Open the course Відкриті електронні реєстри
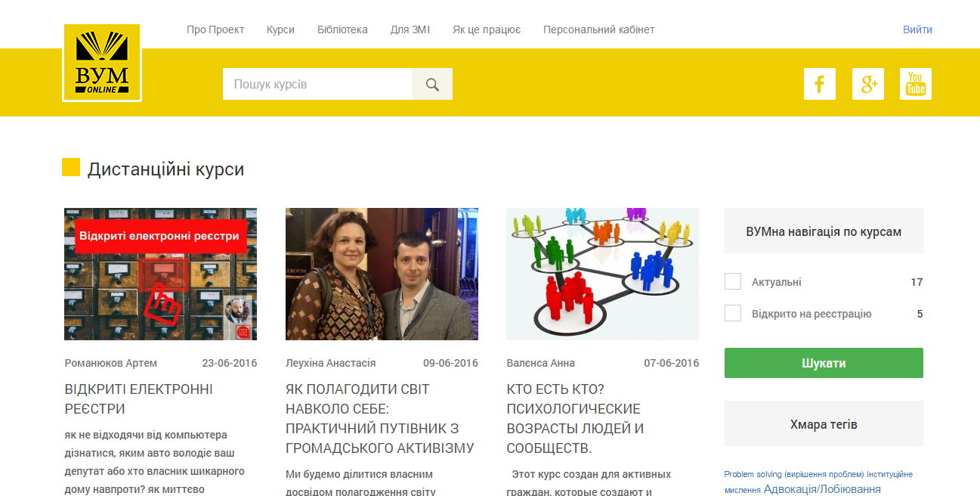Screen dimensions: 980x496 (x=139, y=399)
